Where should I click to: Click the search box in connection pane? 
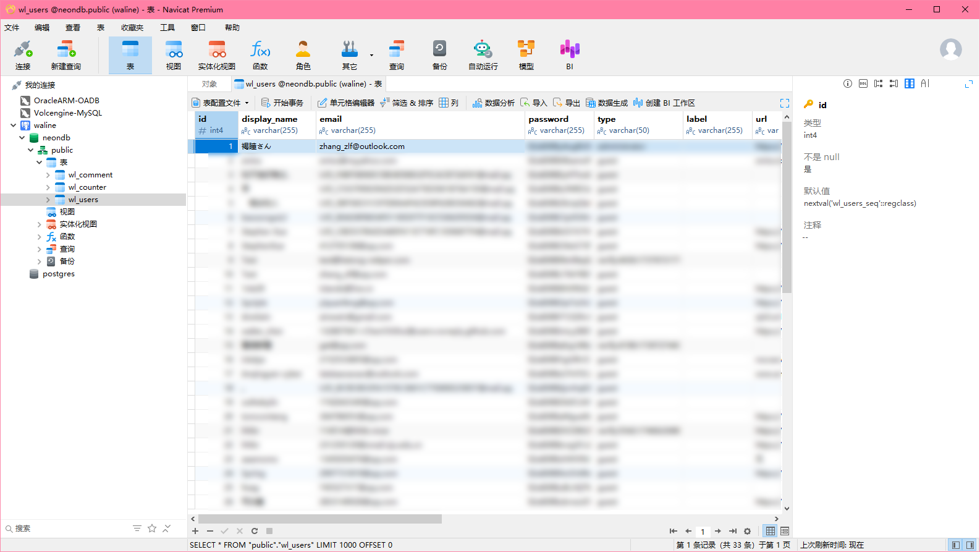68,529
